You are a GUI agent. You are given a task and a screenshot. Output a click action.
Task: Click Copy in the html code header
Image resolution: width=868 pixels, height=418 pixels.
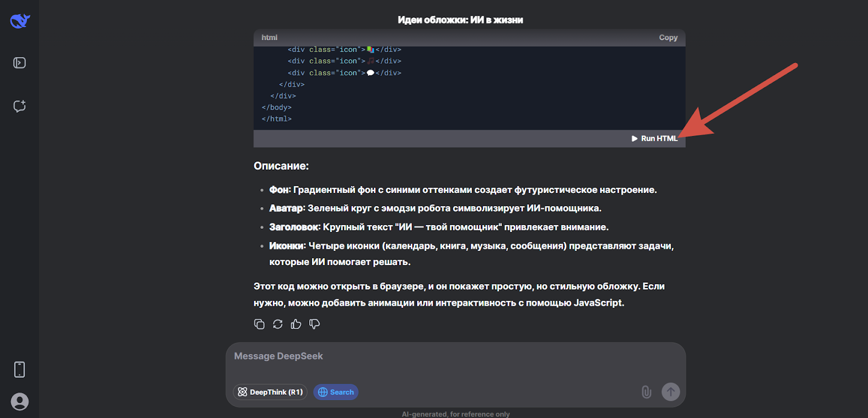668,37
